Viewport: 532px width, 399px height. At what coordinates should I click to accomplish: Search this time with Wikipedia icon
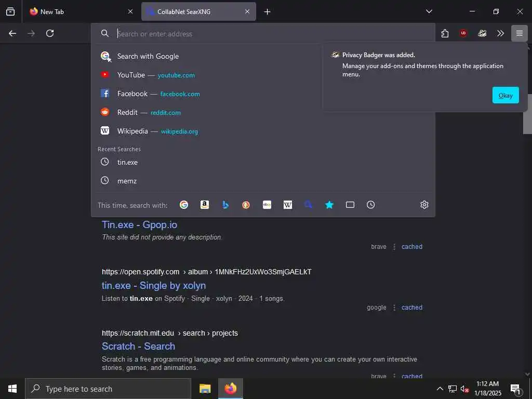click(288, 205)
